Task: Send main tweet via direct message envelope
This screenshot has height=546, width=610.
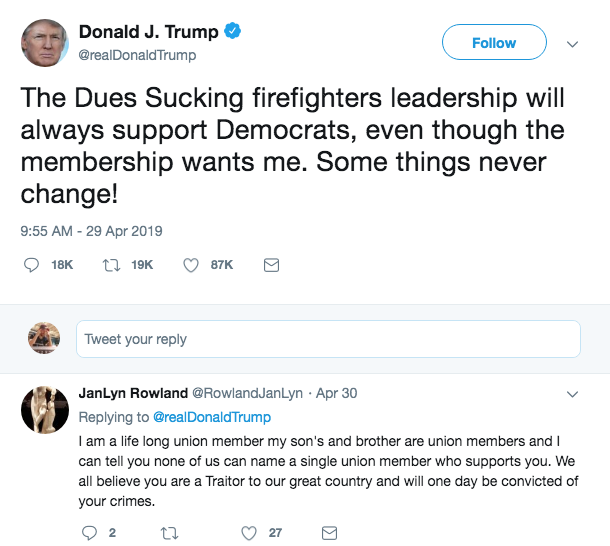Action: [x=270, y=265]
